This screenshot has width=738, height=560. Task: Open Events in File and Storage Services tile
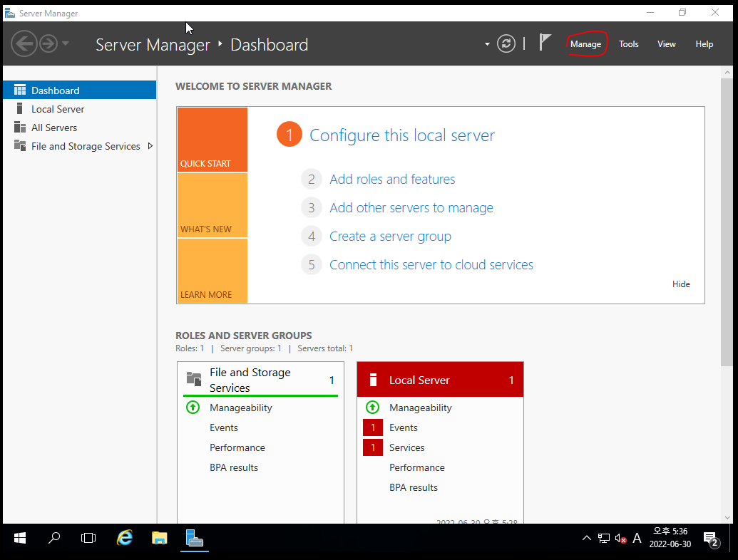point(224,427)
